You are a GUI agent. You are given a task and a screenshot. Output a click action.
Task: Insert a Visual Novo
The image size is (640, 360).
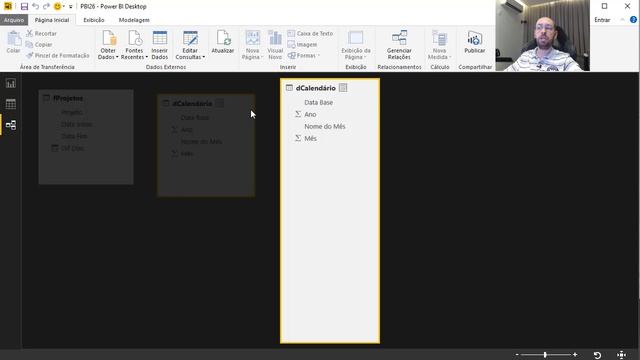tap(275, 45)
